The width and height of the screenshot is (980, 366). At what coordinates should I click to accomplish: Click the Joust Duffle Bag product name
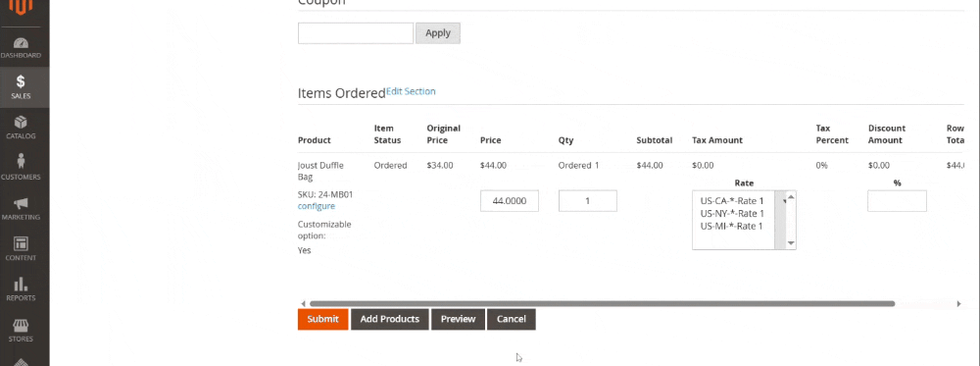point(320,172)
